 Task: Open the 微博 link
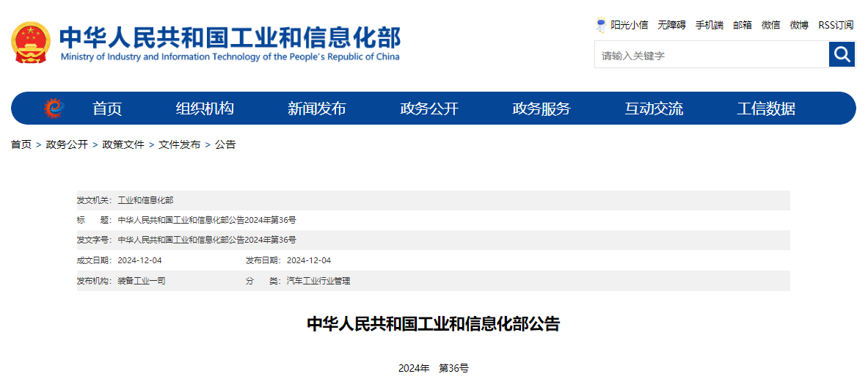[799, 25]
